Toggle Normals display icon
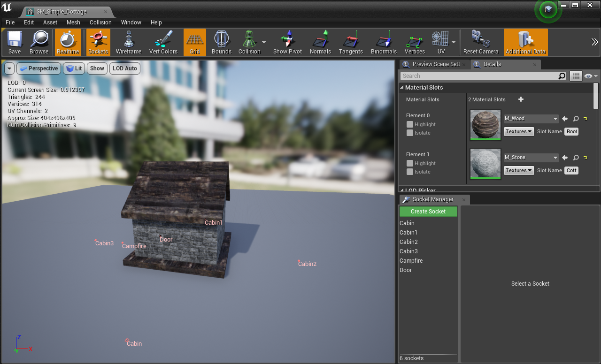 pos(320,42)
